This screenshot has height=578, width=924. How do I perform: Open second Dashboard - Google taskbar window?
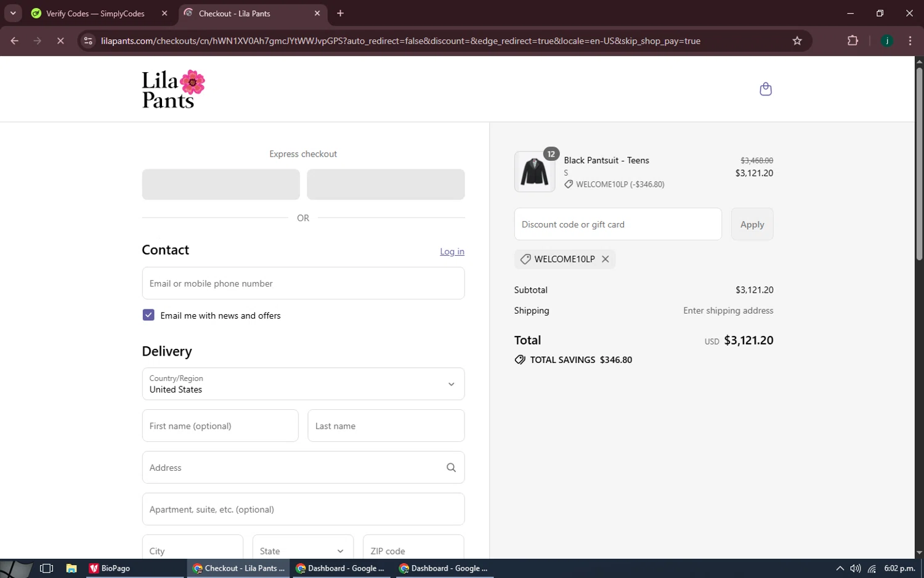point(444,568)
